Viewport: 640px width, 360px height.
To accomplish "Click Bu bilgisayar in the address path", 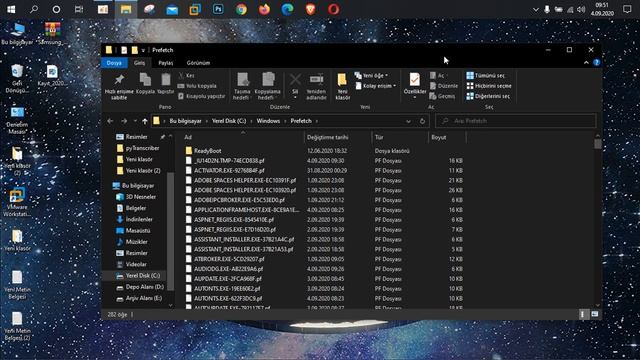I will click(185, 121).
